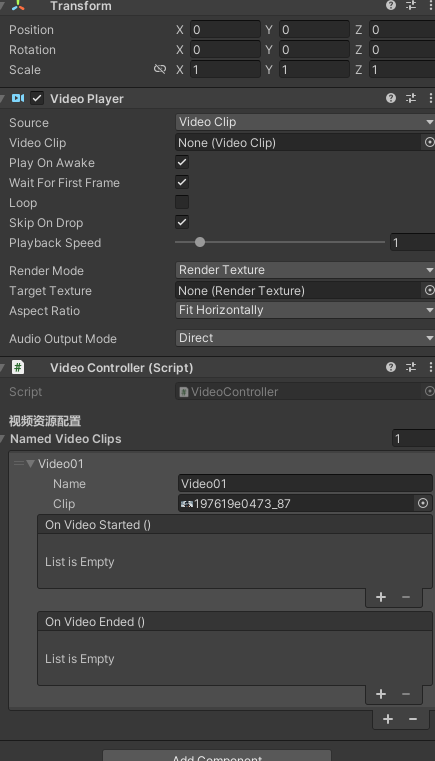Remove listener from On Video Started event
The image size is (435, 761).
click(406, 597)
